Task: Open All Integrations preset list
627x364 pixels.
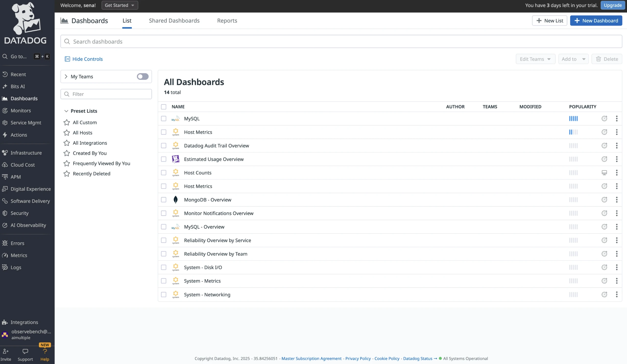Action: point(90,143)
